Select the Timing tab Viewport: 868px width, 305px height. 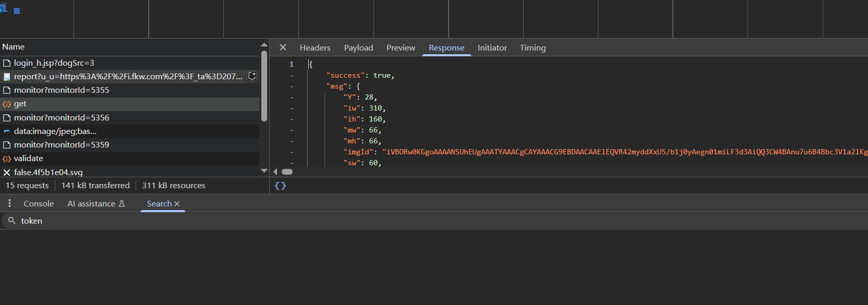click(x=533, y=47)
